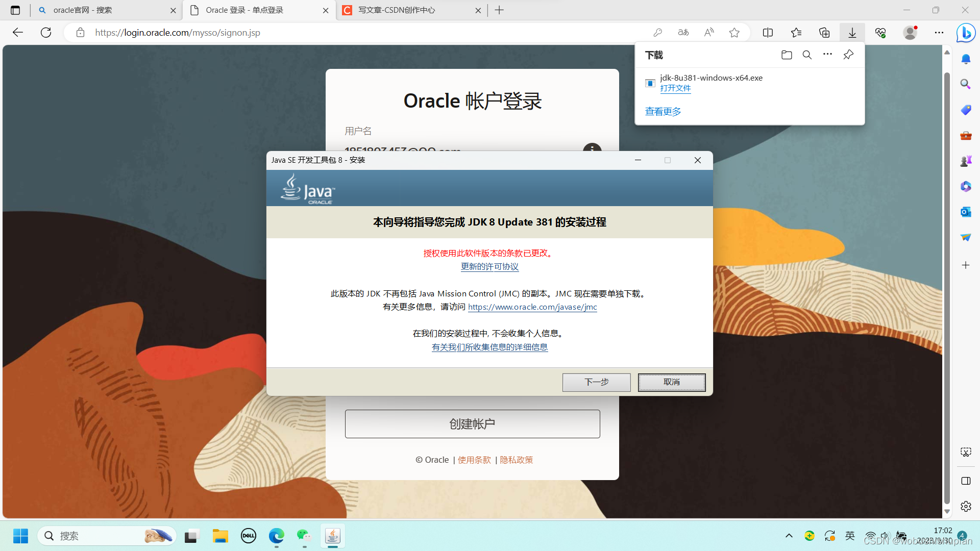Expand 查看更多 in the downloads panel
This screenshot has width=980, height=551.
pyautogui.click(x=663, y=111)
